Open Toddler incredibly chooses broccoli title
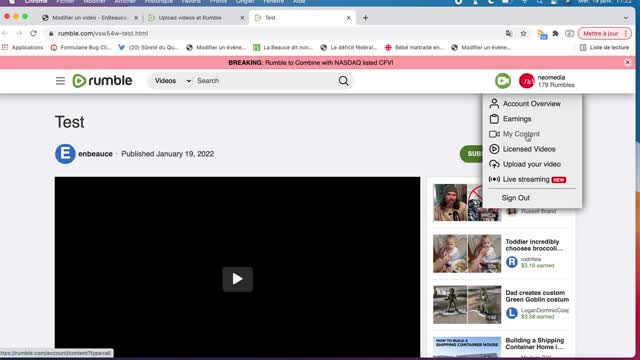 [x=534, y=245]
